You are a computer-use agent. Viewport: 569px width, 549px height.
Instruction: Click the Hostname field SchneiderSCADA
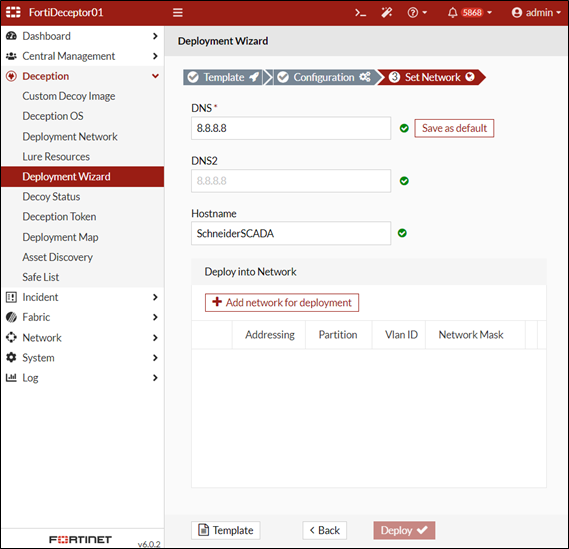tap(291, 233)
